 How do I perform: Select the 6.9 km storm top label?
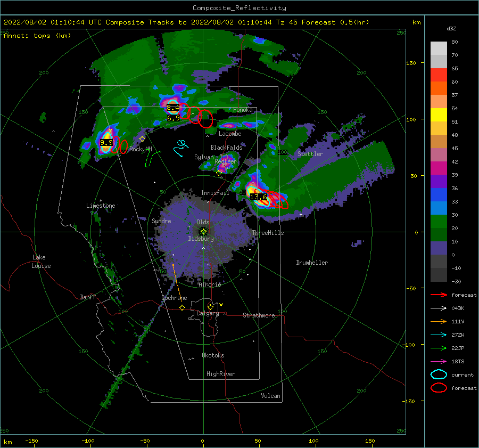click(x=173, y=118)
